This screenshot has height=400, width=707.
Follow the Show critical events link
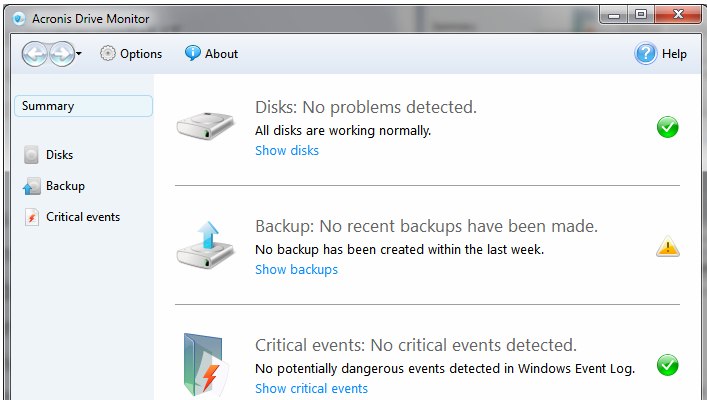tap(311, 389)
